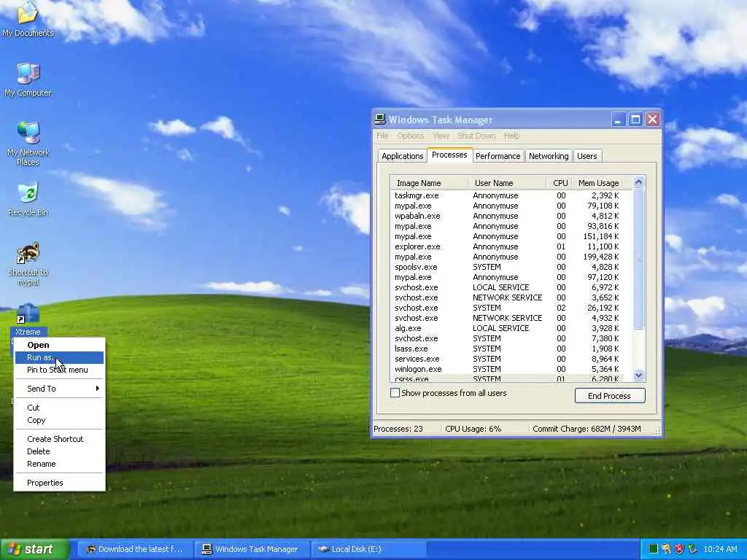The width and height of the screenshot is (747, 560).
Task: Switch to the Applications tab
Action: (x=402, y=156)
